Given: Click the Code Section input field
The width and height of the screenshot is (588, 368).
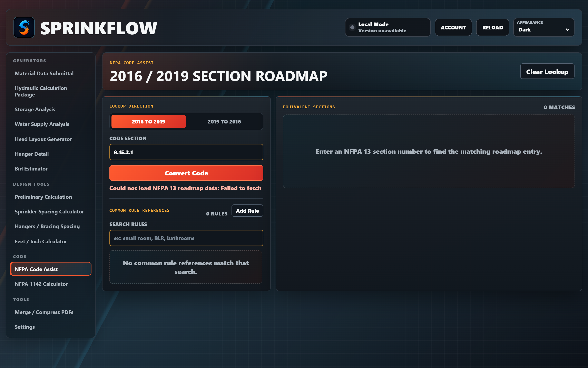Looking at the screenshot, I should pyautogui.click(x=186, y=152).
